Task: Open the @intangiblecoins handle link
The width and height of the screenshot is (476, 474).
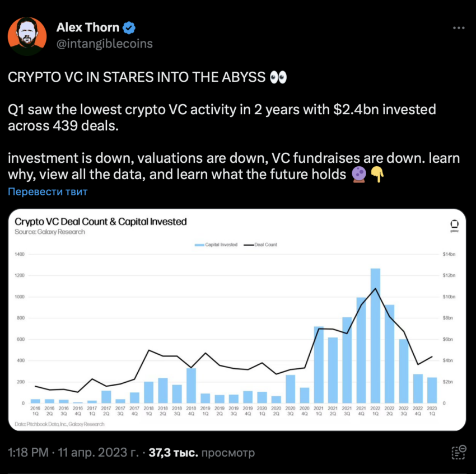Action: click(x=104, y=44)
